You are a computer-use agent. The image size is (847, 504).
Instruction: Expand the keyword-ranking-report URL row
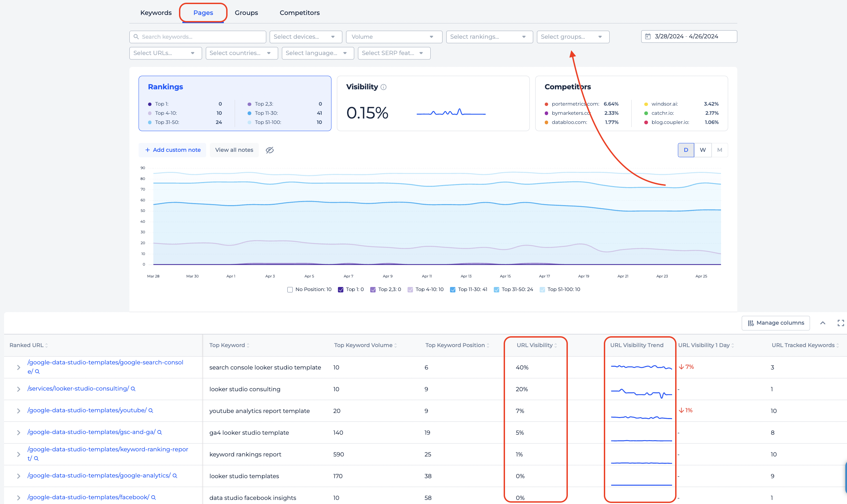(x=19, y=454)
